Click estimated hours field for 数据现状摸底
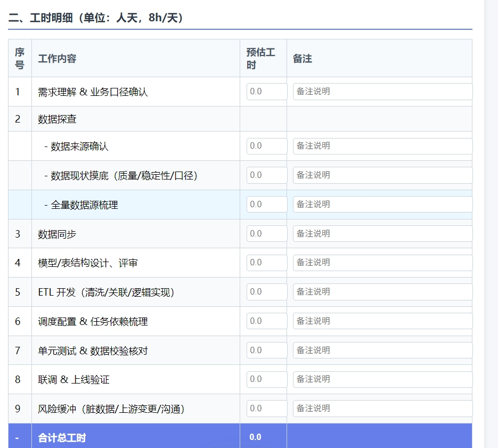Screen dimensions: 498x448 coord(267,175)
